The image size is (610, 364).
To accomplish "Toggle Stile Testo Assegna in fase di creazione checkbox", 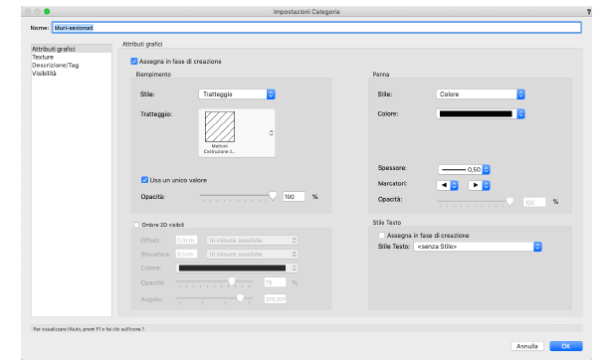I will 382,236.
